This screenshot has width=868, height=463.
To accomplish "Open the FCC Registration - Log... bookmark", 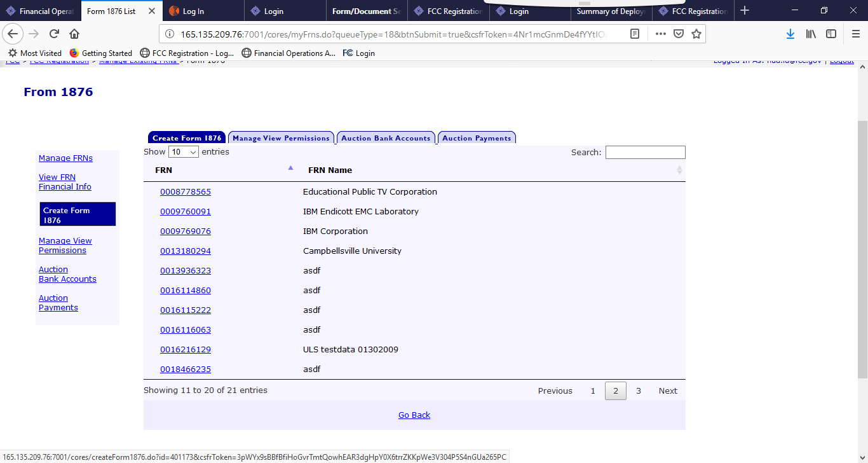I will click(187, 53).
